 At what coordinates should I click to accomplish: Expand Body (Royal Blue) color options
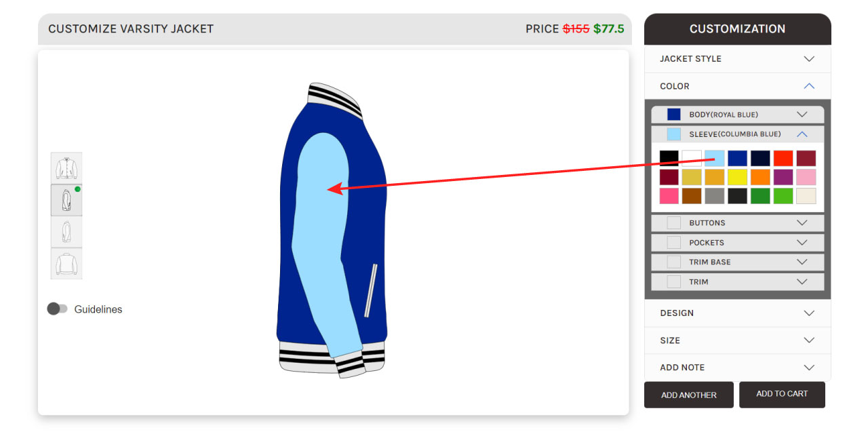[738, 115]
